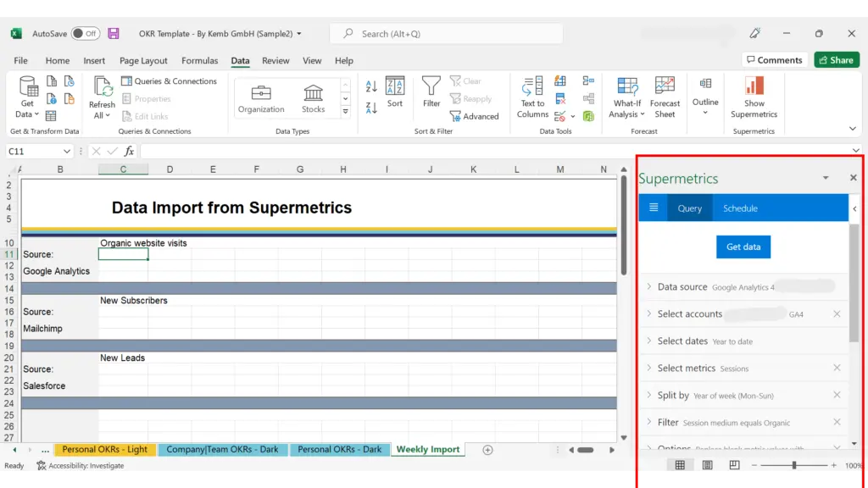Open the Comments button
Screen dimensions: 868x488
[x=774, y=60]
